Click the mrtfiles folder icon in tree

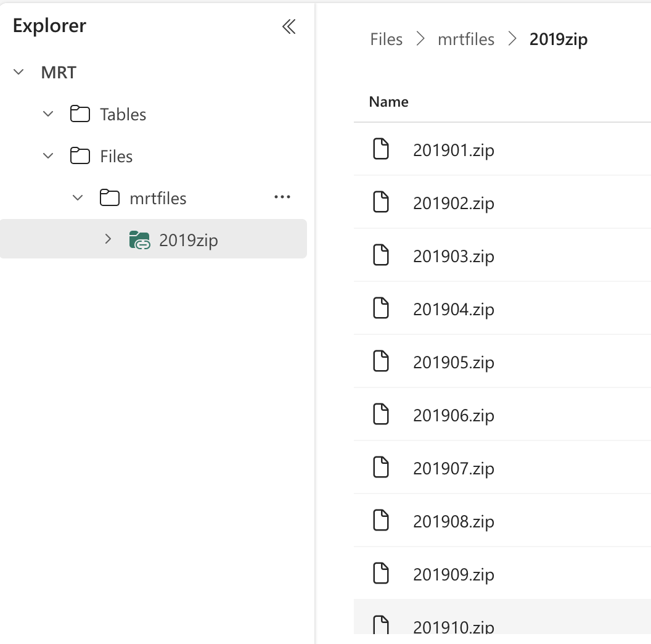[110, 197]
